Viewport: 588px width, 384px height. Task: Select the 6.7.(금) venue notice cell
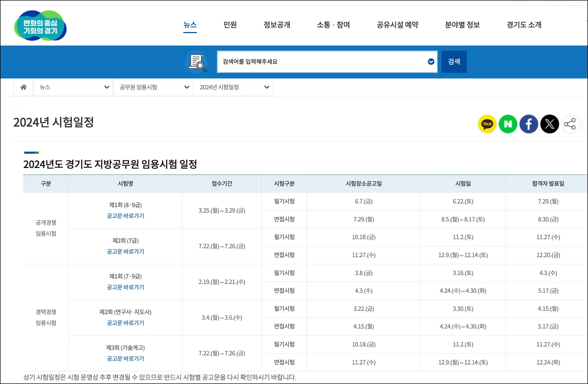tap(364, 201)
